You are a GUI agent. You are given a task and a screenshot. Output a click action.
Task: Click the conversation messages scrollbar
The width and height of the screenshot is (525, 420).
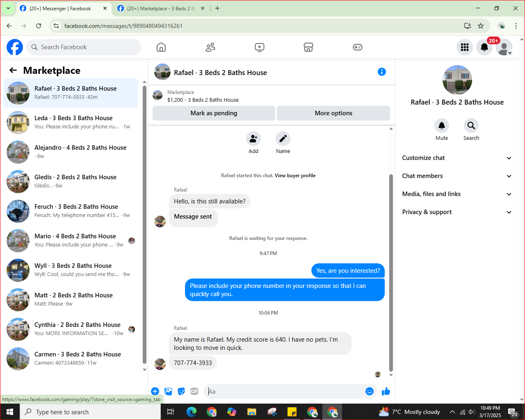click(391, 273)
